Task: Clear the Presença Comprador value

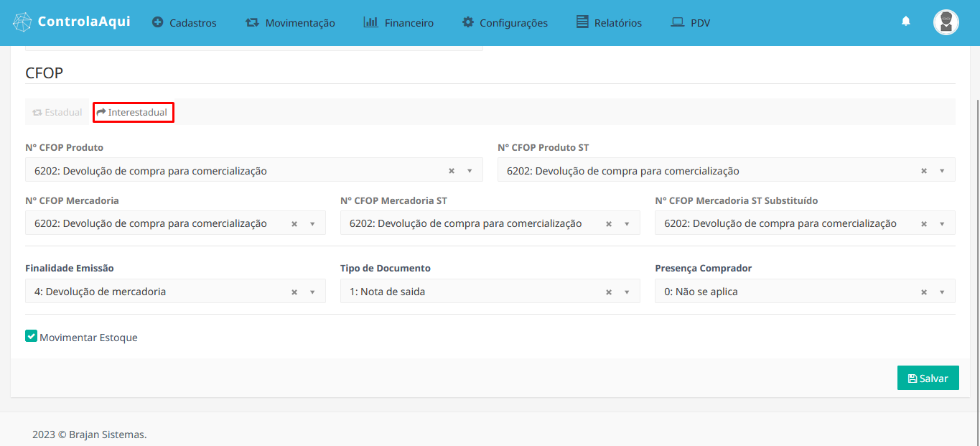Action: [924, 292]
